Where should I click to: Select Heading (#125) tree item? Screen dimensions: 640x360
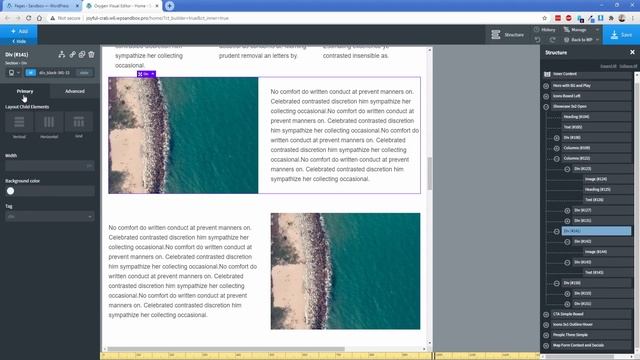click(607, 189)
